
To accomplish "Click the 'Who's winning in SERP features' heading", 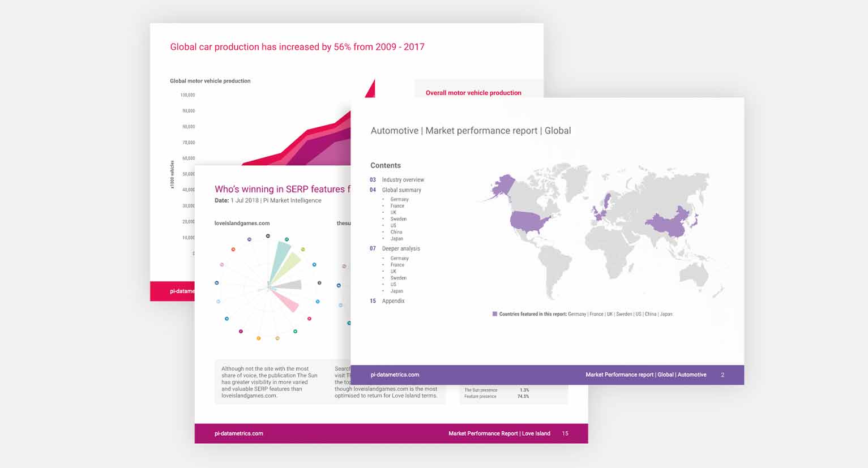I will click(x=282, y=189).
